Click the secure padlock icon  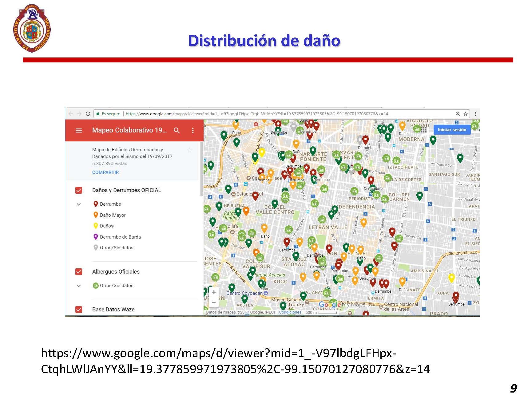(98, 114)
